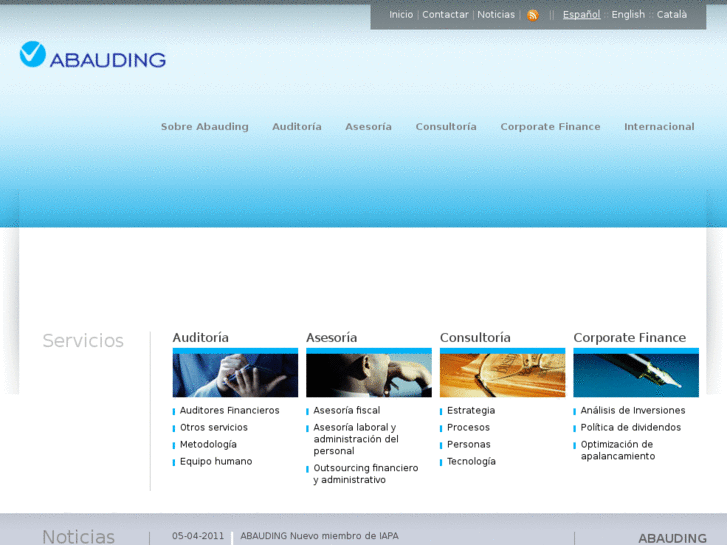Open the Corporate Finance pen thumbnail

point(636,373)
